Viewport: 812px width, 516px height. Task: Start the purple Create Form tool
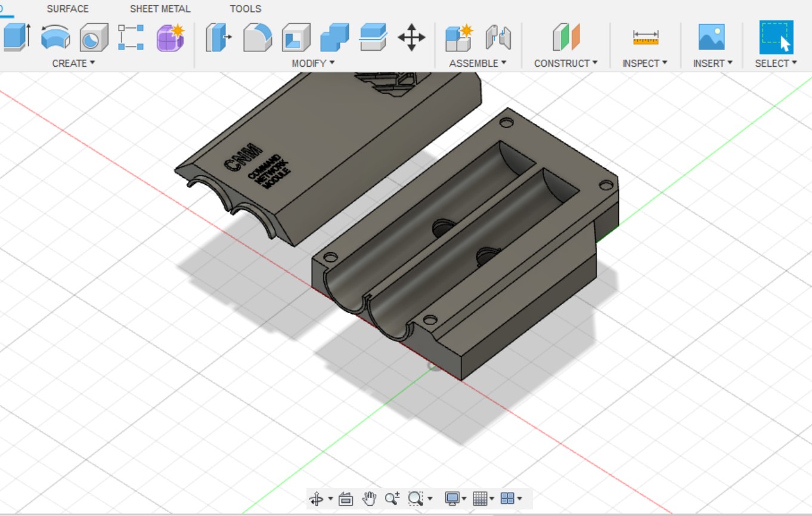click(171, 38)
